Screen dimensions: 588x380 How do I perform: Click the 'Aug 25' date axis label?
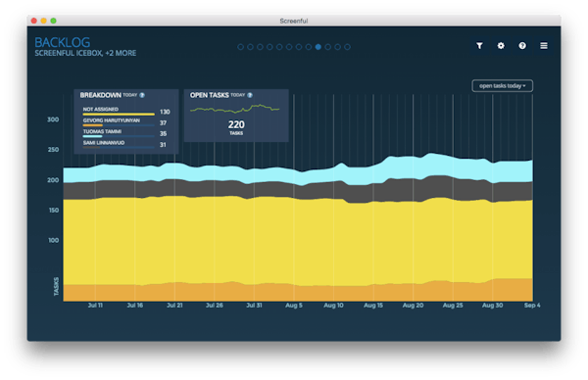[453, 306]
